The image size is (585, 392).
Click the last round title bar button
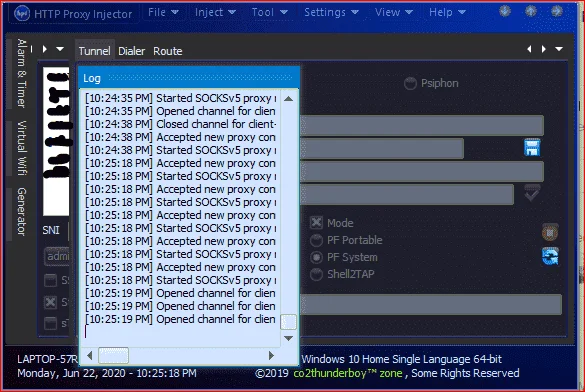pyautogui.click(x=557, y=11)
